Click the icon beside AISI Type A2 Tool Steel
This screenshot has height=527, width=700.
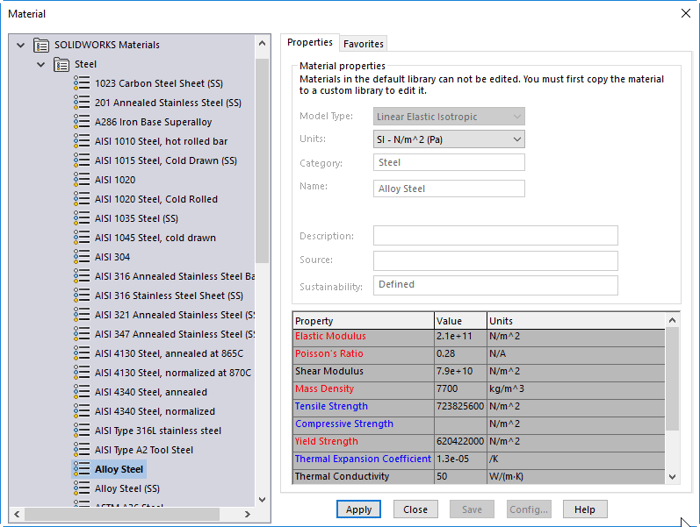[82, 450]
